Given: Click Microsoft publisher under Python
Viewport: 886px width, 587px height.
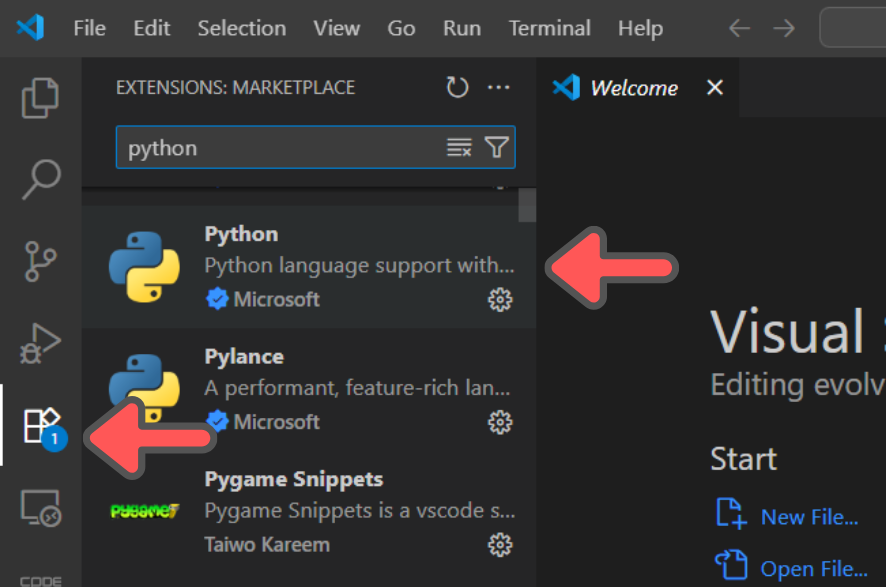Looking at the screenshot, I should pyautogui.click(x=277, y=299).
